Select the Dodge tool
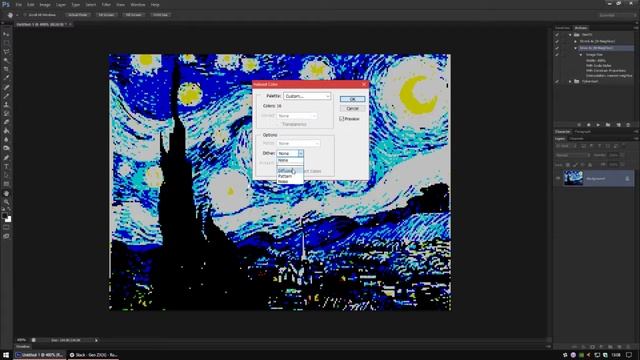 [6, 148]
